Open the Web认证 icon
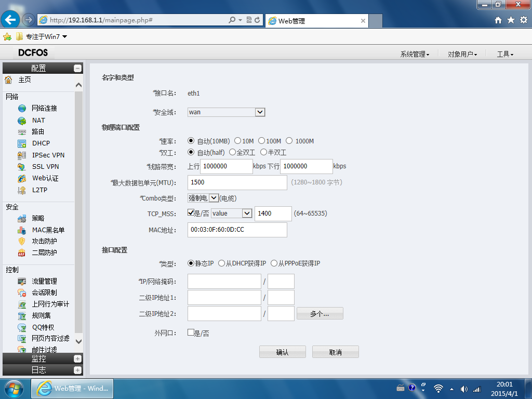 pyautogui.click(x=22, y=179)
